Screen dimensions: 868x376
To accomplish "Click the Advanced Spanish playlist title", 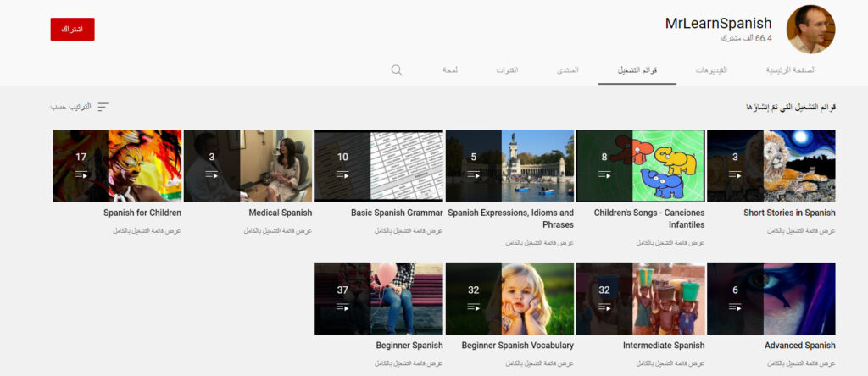I will click(799, 346).
